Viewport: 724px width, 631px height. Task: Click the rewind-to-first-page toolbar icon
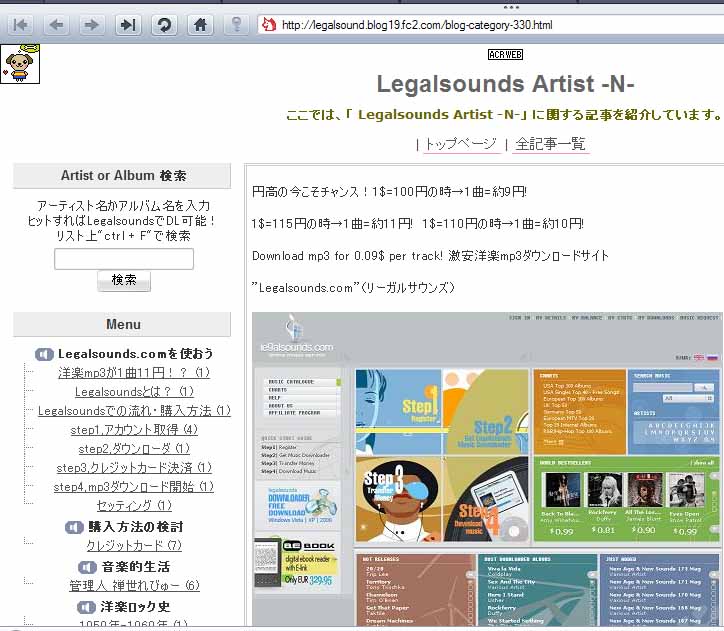20,24
